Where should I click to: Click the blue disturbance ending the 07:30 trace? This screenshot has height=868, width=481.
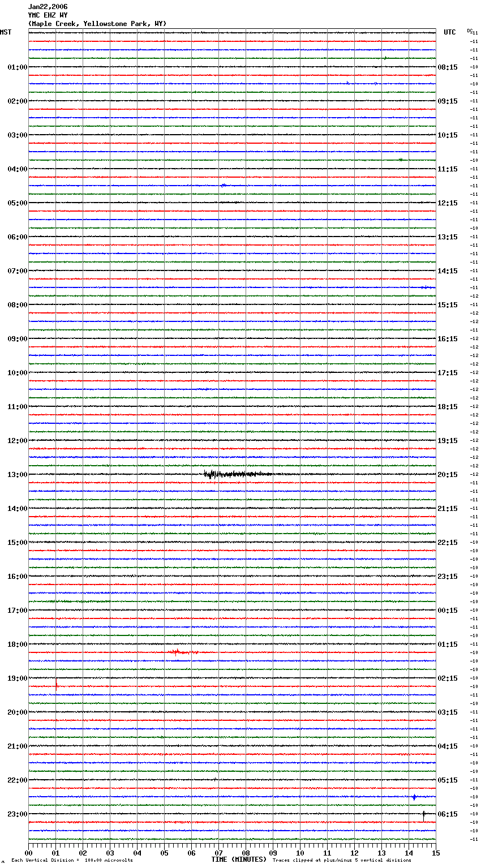[x=428, y=287]
